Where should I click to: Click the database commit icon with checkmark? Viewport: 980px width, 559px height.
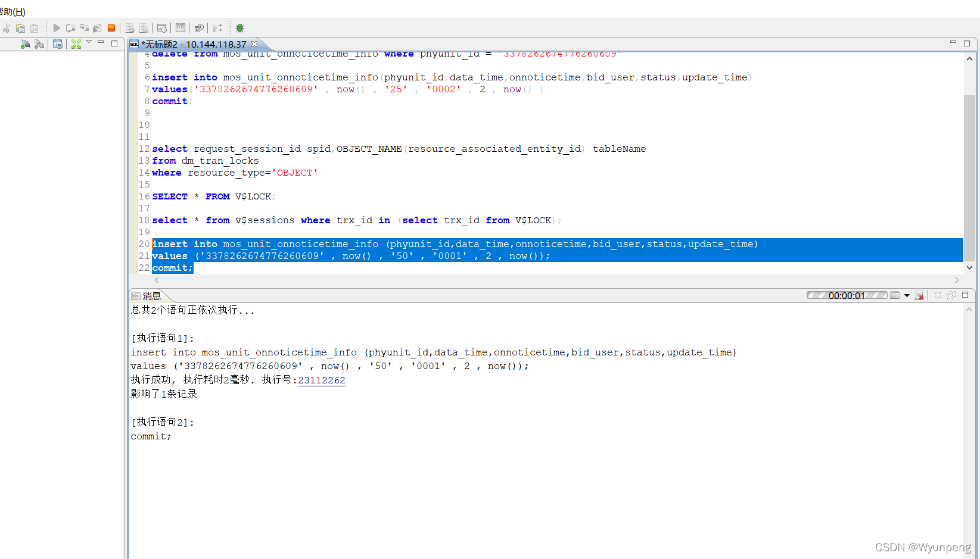coord(130,28)
